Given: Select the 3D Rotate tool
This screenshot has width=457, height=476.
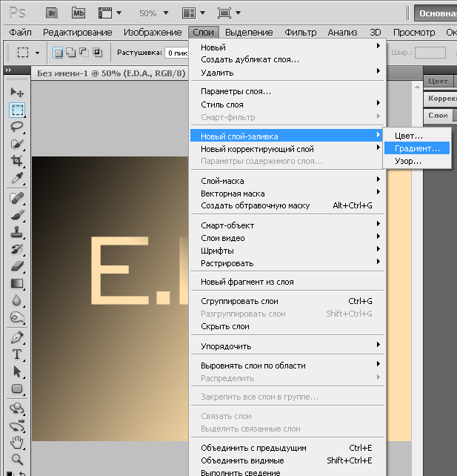Looking at the screenshot, I should click(17, 409).
